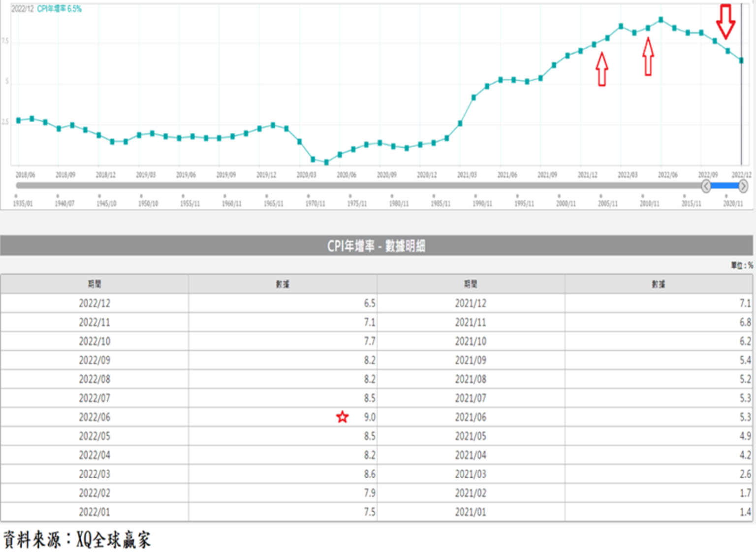
Task: Click the rightmost red up arrow on the chart
Action: (648, 57)
